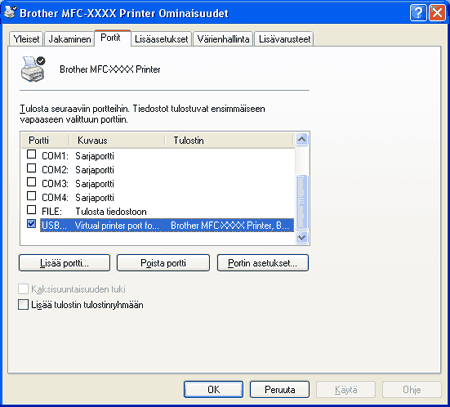Click the Brother printer icon with checkmark
This screenshot has width=450, height=407.
(33, 69)
